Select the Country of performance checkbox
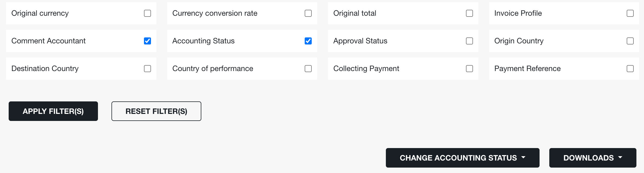 tap(308, 69)
